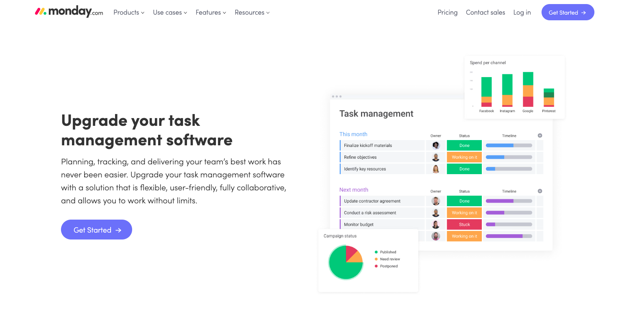644x315 pixels.
Task: Click Get Started below the hero paragraph
Action: coord(96,230)
